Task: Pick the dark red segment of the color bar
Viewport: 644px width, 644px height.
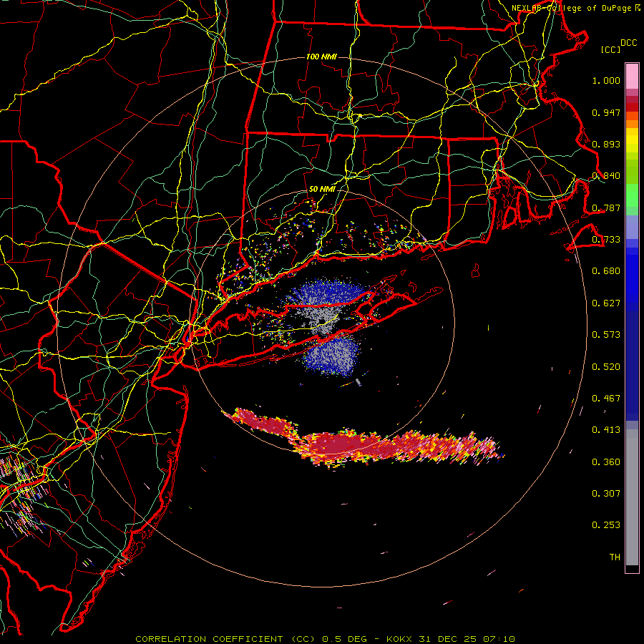Action: pyautogui.click(x=632, y=107)
